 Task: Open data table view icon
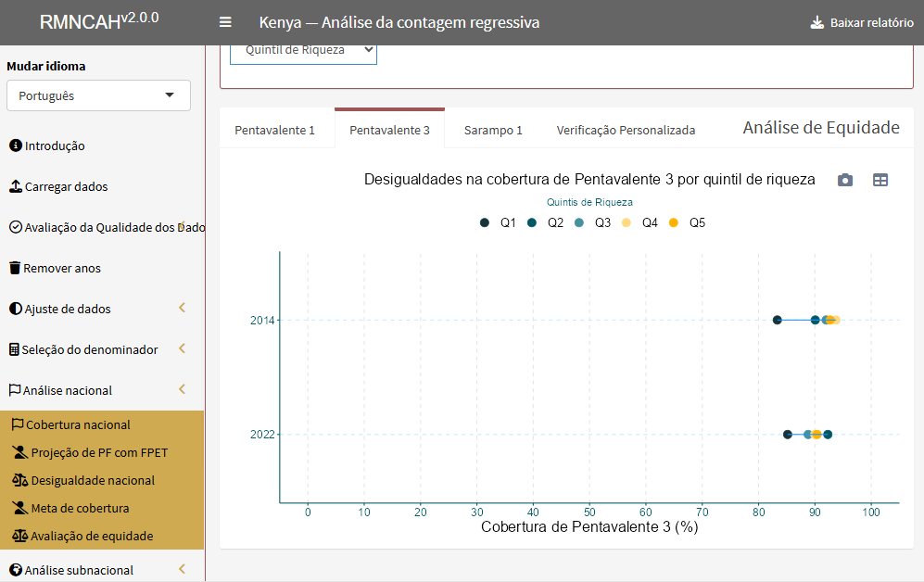click(880, 181)
